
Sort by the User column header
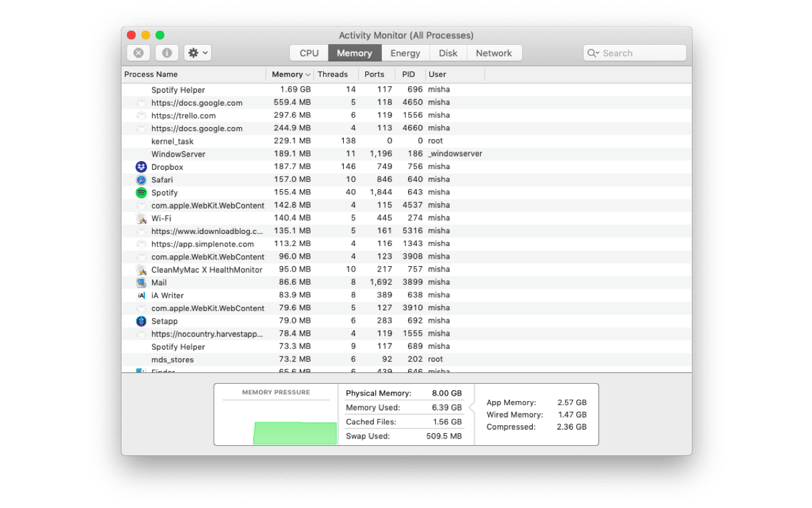[x=455, y=74]
